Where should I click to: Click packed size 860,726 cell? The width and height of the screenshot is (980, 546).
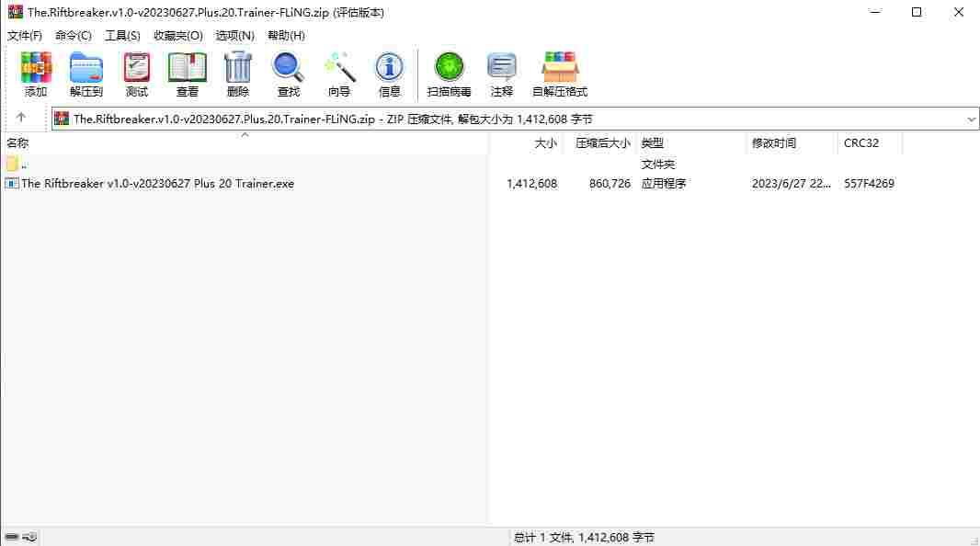(610, 184)
